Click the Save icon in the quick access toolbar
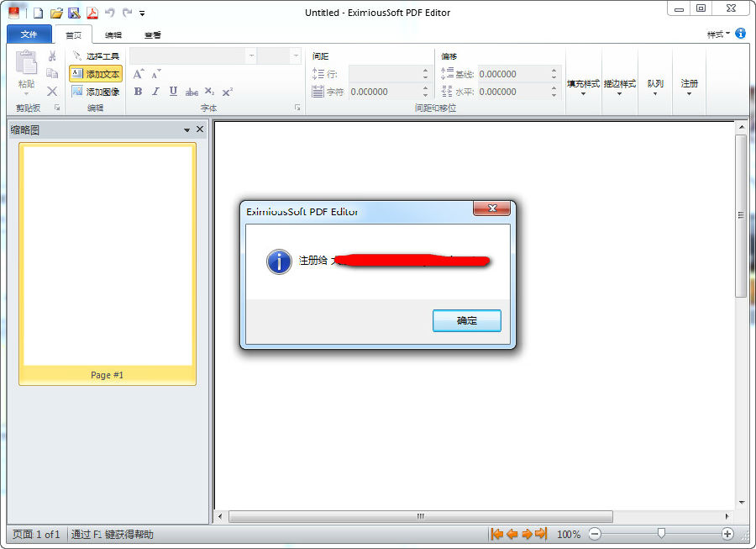Screen dimensions: 756x549 click(x=74, y=13)
